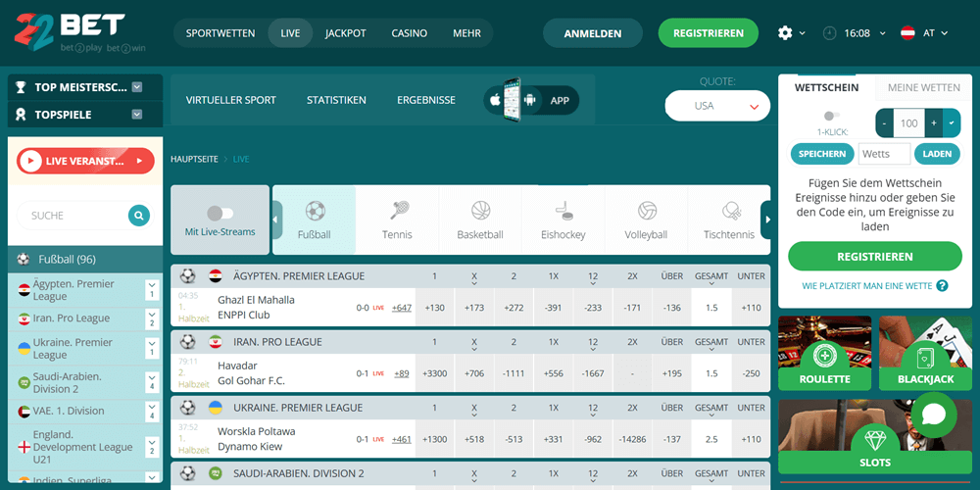Open Wie platziert man eine Wette link
This screenshot has width=980, height=490.
(867, 286)
